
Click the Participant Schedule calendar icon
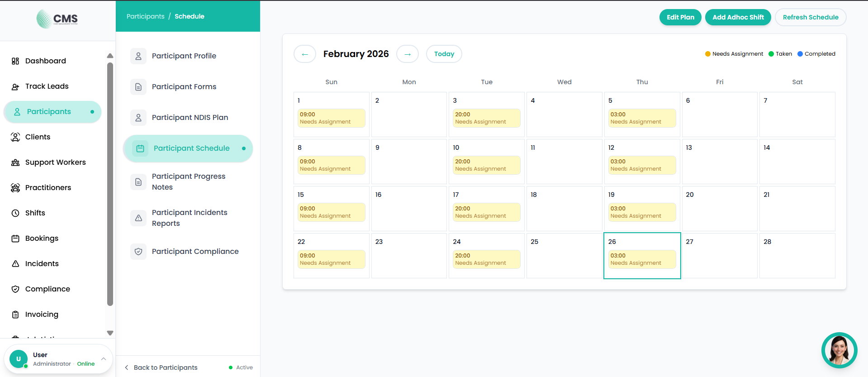coord(140,148)
